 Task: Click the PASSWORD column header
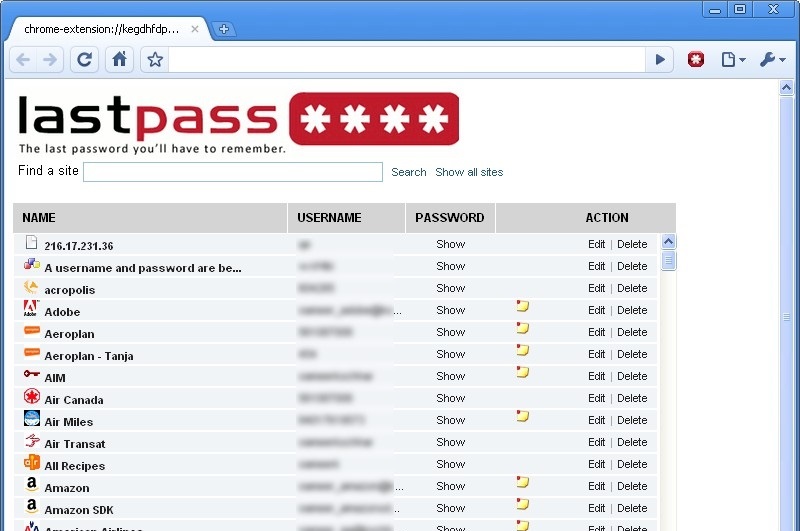[450, 218]
